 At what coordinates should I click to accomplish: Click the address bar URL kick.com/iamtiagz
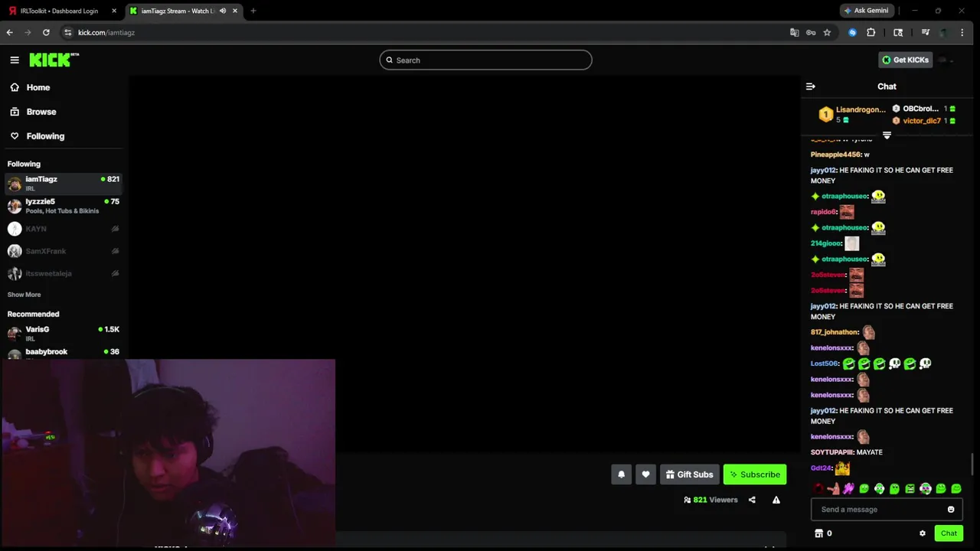point(106,32)
